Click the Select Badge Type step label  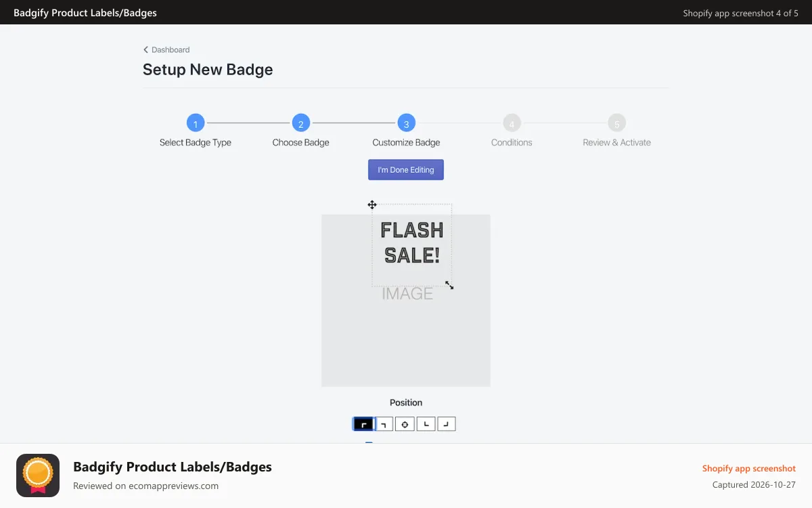[x=196, y=142]
